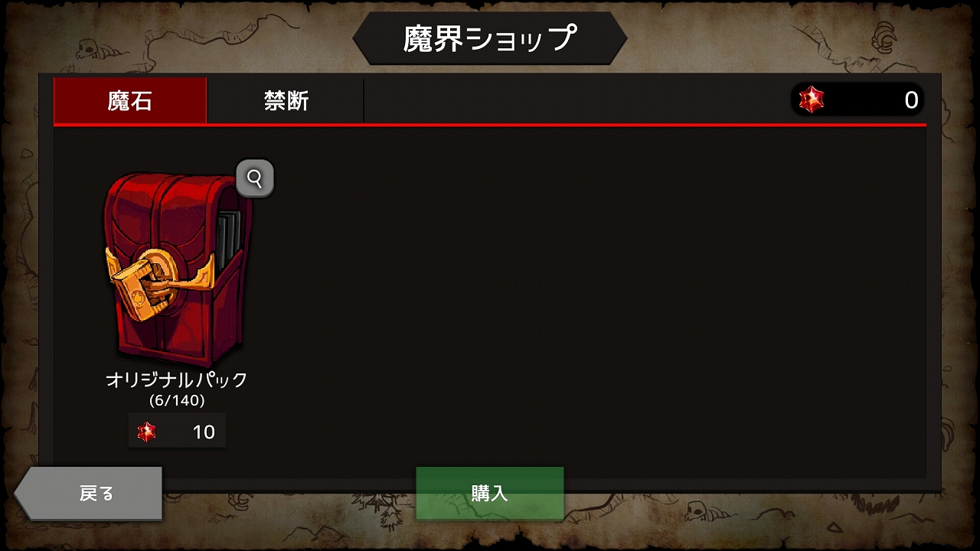Click the green 購入 button
Viewport: 980px width, 551px height.
pos(490,493)
